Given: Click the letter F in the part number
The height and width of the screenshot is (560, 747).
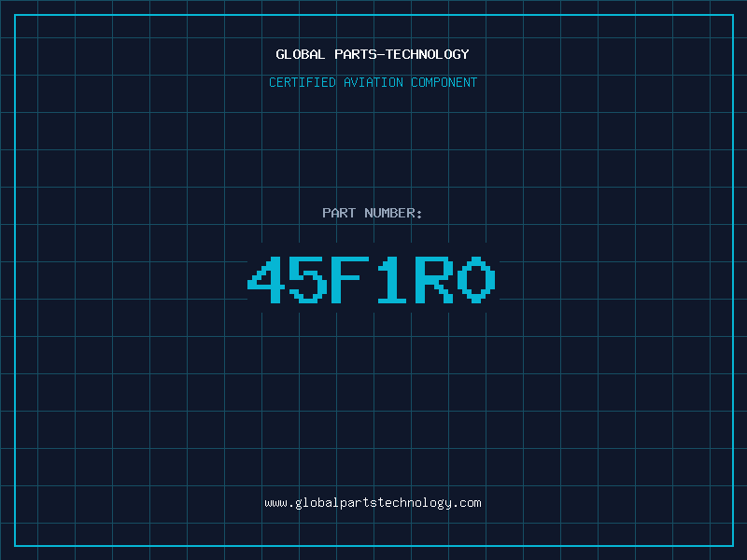Looking at the screenshot, I should coord(351,280).
